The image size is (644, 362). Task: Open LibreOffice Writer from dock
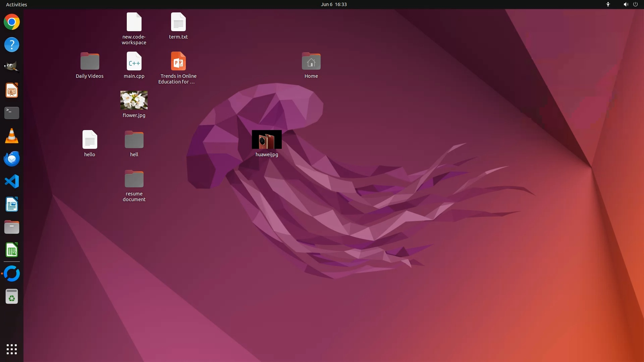point(12,204)
